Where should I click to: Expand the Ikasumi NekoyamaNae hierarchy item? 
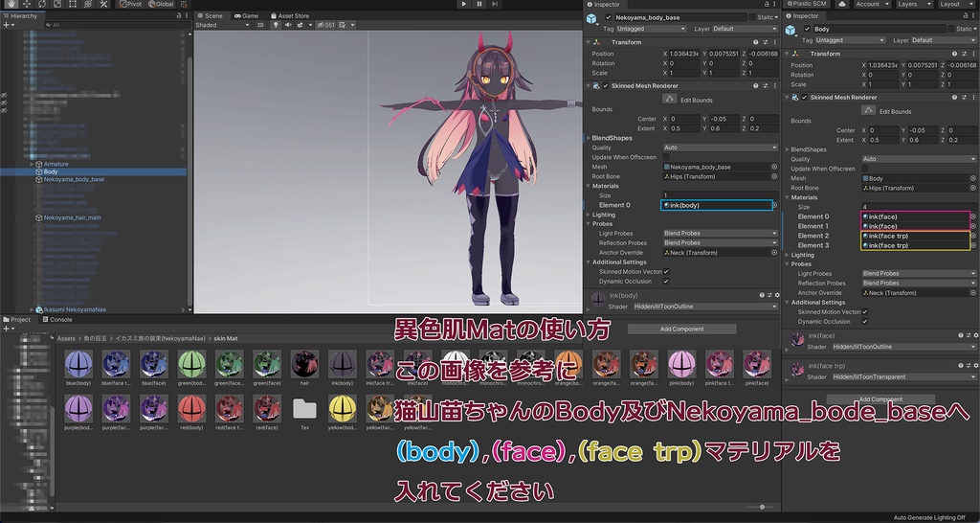click(32, 309)
